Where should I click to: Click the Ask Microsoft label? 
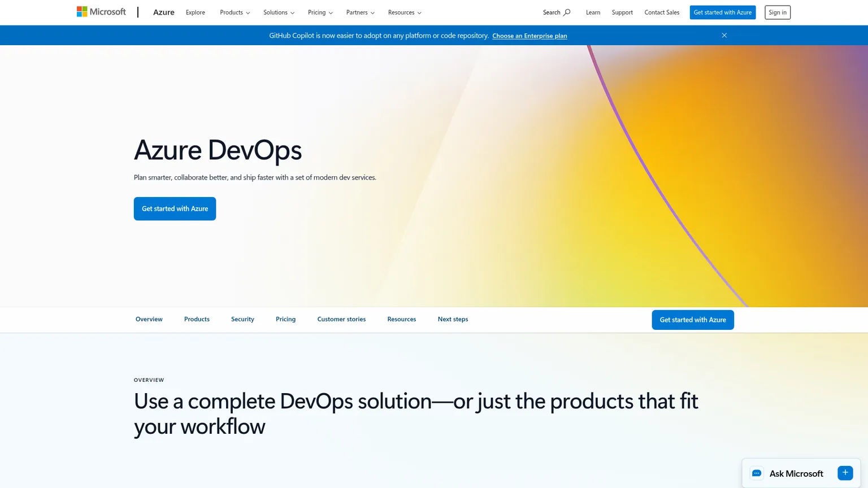click(796, 473)
